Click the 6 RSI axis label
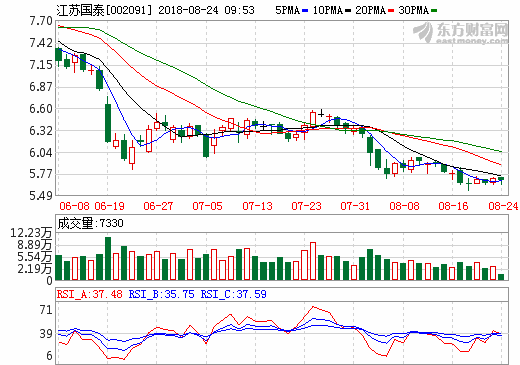 click(49, 356)
